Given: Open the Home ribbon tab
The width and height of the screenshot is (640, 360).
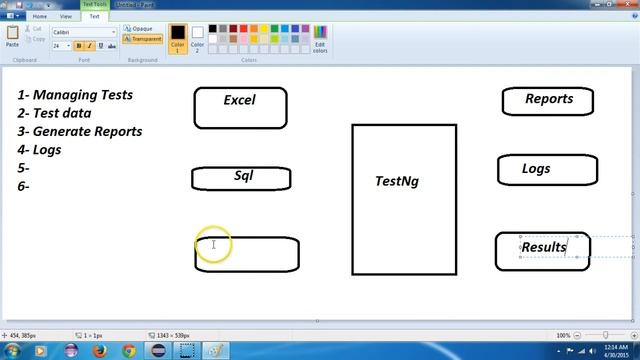Looking at the screenshot, I should 40,16.
